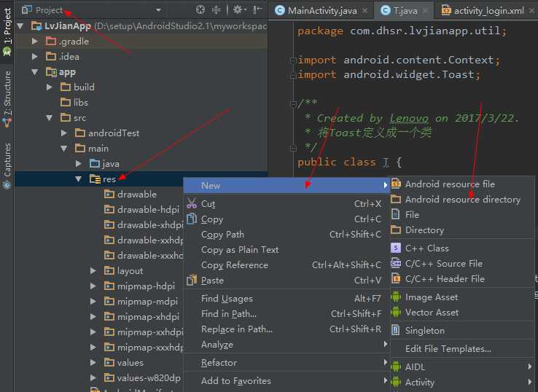Open the Project view type dropdown

click(158, 10)
